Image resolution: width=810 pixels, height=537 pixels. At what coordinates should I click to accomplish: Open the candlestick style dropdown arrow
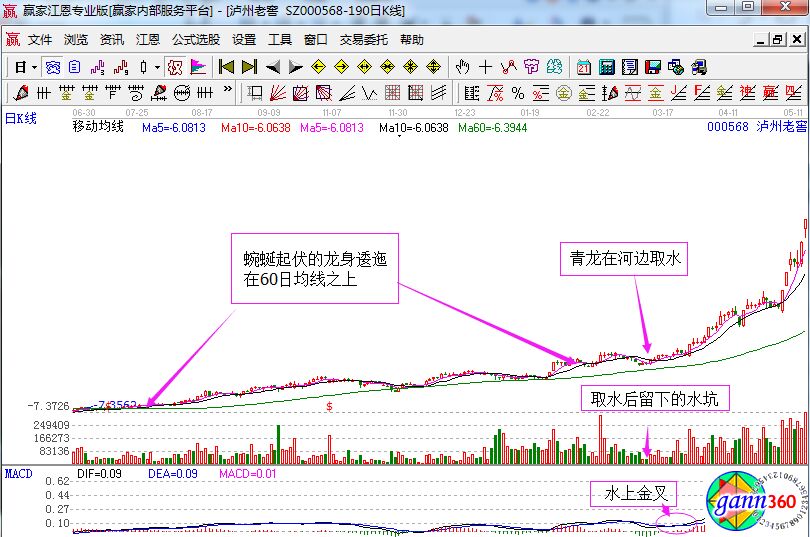[x=158, y=67]
